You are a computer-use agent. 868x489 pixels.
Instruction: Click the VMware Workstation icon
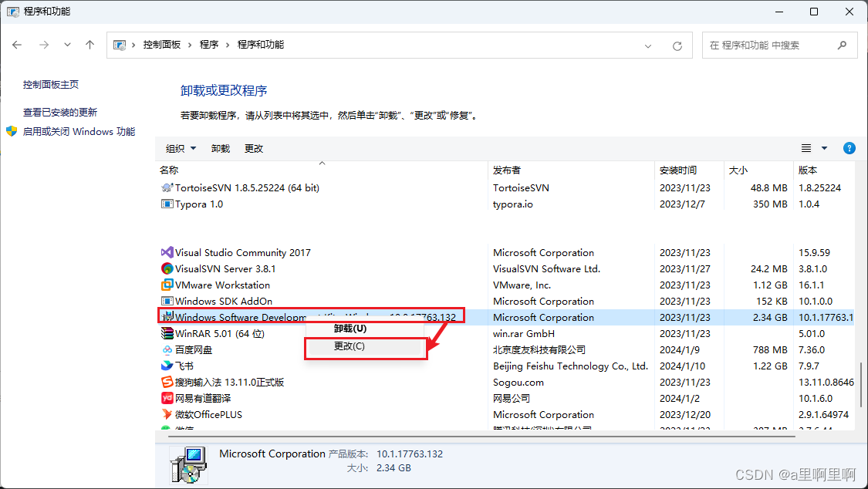pyautogui.click(x=167, y=285)
